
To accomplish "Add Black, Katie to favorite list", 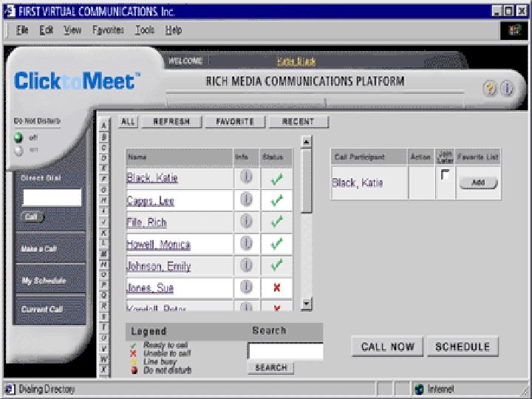I will click(478, 183).
